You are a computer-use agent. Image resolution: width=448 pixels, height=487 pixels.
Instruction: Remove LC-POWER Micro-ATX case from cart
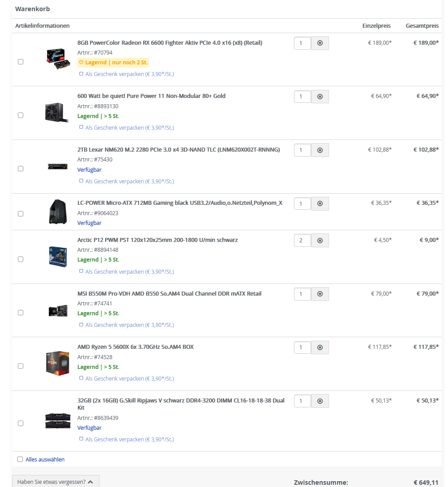[320, 204]
